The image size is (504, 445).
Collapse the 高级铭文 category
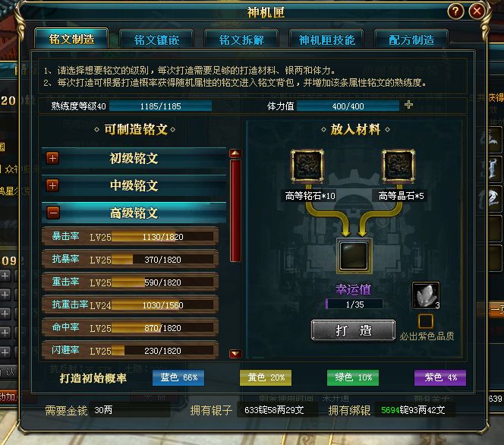52,213
